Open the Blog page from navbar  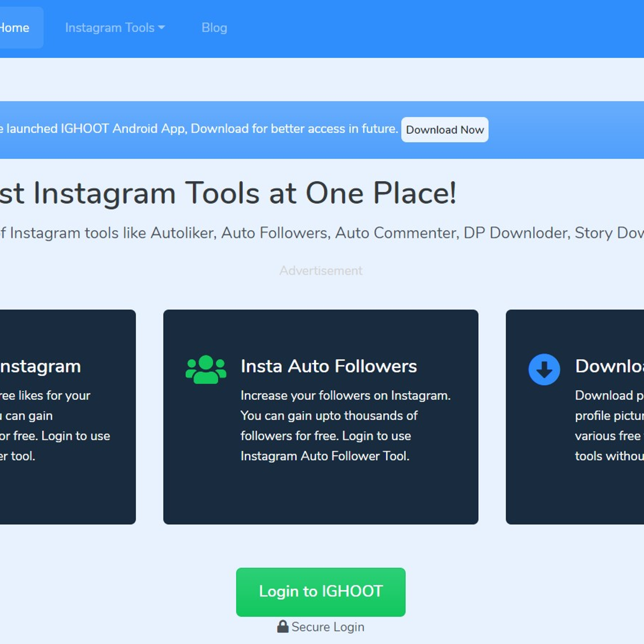pos(214,28)
